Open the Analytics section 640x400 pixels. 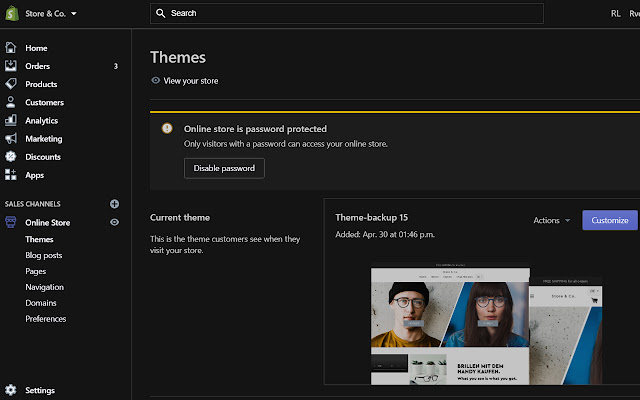(42, 121)
